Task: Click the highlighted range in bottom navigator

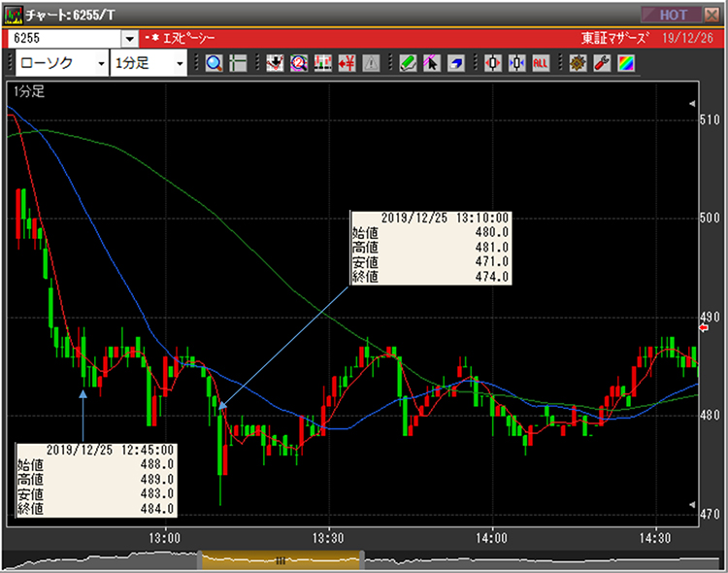Action: (281, 559)
